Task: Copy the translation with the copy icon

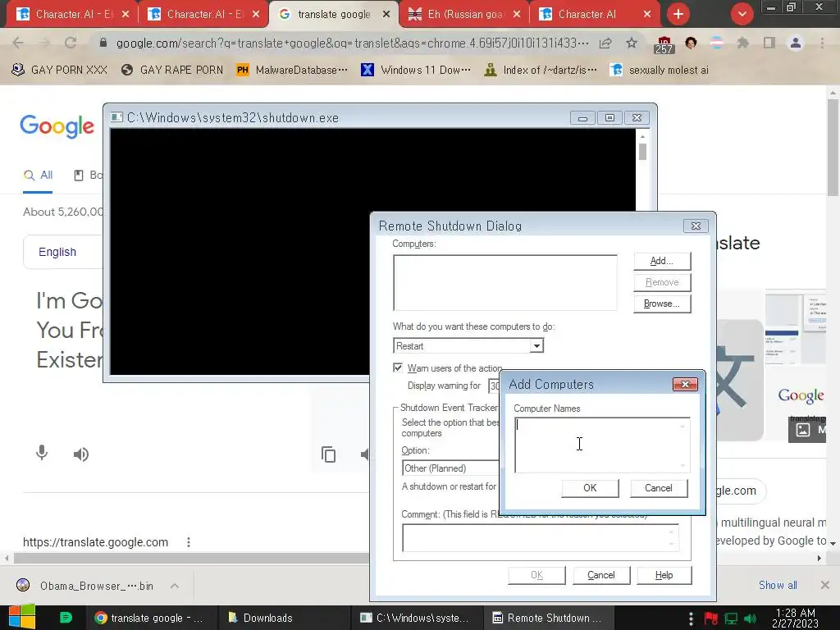Action: (328, 454)
